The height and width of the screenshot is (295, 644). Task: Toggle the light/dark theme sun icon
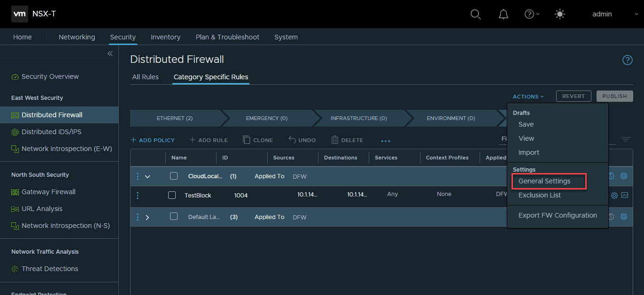coord(559,14)
